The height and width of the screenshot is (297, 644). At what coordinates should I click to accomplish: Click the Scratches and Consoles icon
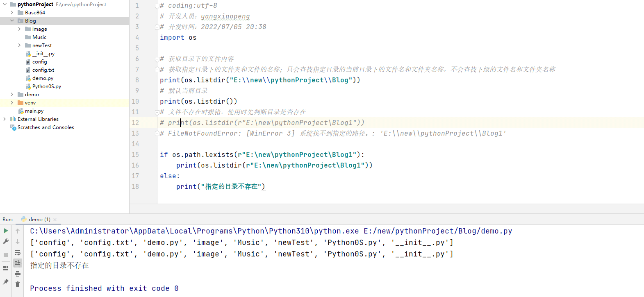pyautogui.click(x=13, y=127)
